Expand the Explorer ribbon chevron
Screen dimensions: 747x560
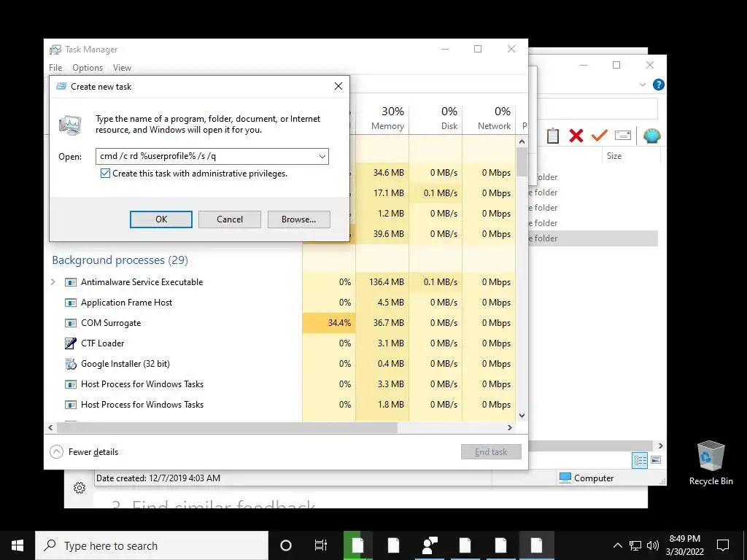pos(643,85)
